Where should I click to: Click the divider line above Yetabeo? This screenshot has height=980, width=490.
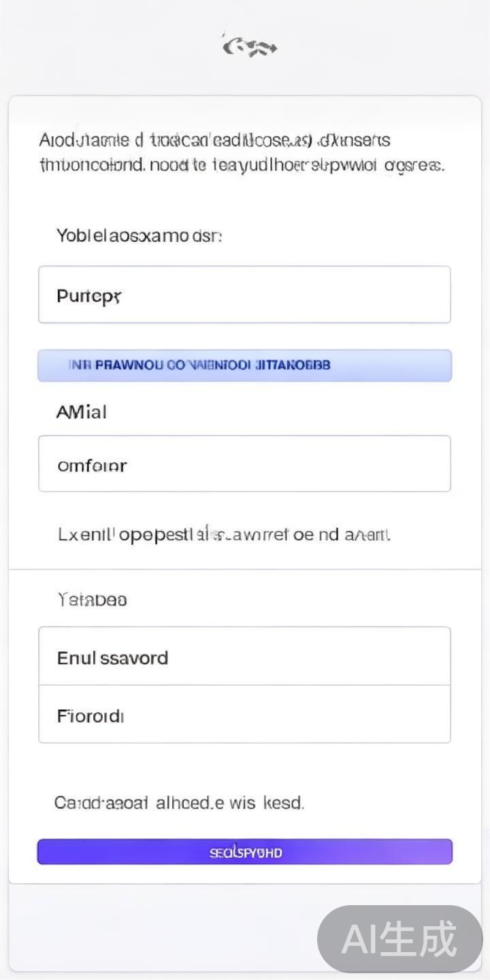(x=244, y=569)
